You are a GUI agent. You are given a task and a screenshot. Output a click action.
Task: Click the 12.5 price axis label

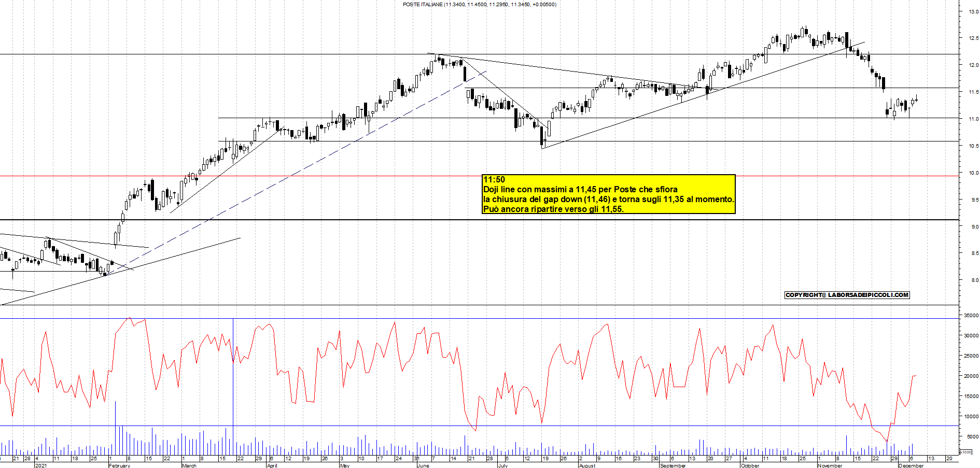(973, 38)
